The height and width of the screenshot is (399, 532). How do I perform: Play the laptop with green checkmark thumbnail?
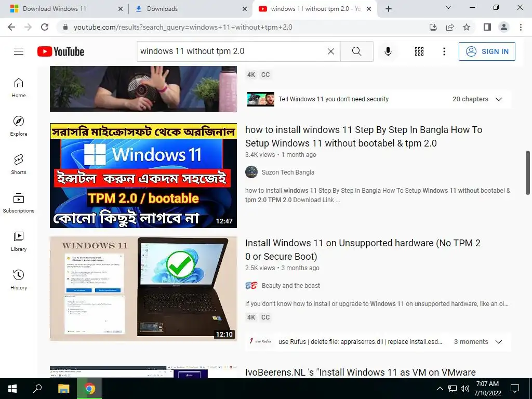pyautogui.click(x=143, y=289)
